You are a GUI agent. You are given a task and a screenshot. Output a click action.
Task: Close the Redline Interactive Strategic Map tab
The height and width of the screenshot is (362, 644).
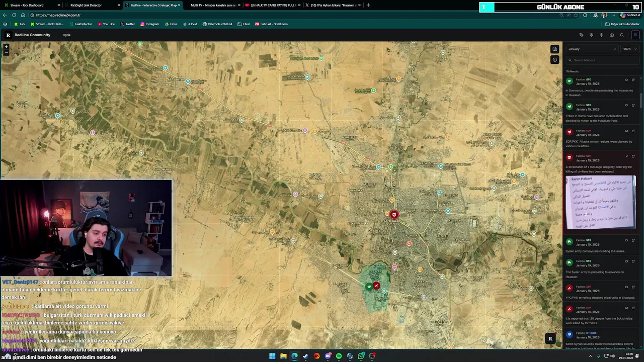click(179, 5)
